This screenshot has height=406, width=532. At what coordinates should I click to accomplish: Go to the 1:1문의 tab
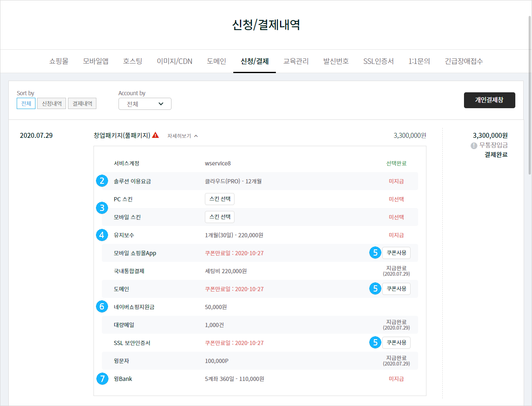coord(419,61)
